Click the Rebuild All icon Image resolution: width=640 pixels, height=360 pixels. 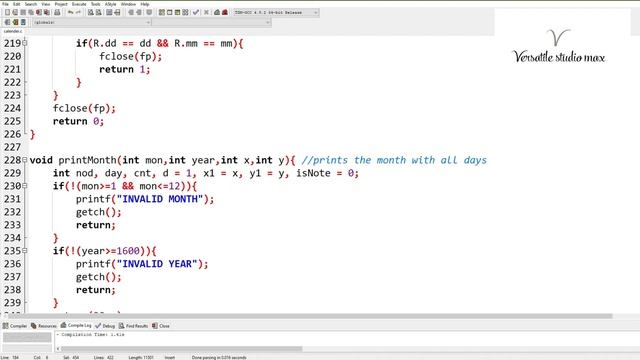pyautogui.click(x=185, y=12)
